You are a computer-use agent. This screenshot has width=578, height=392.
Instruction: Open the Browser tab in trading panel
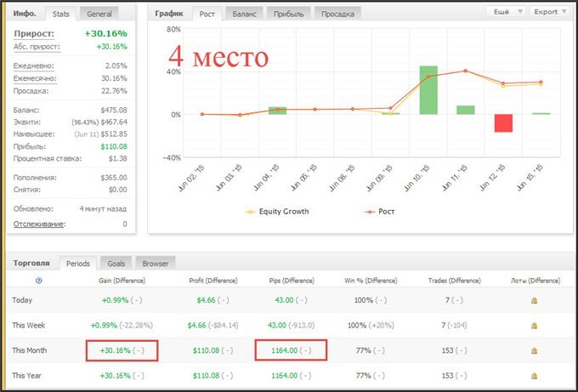(x=155, y=264)
